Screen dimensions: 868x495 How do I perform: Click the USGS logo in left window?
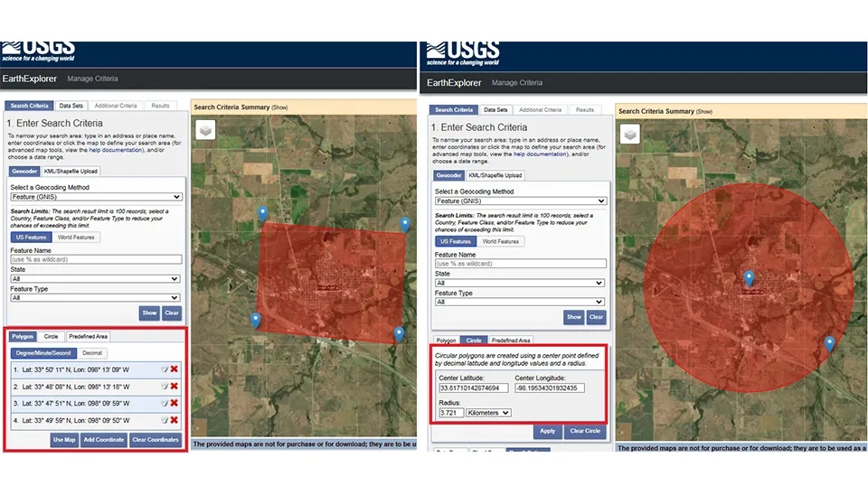coord(38,51)
